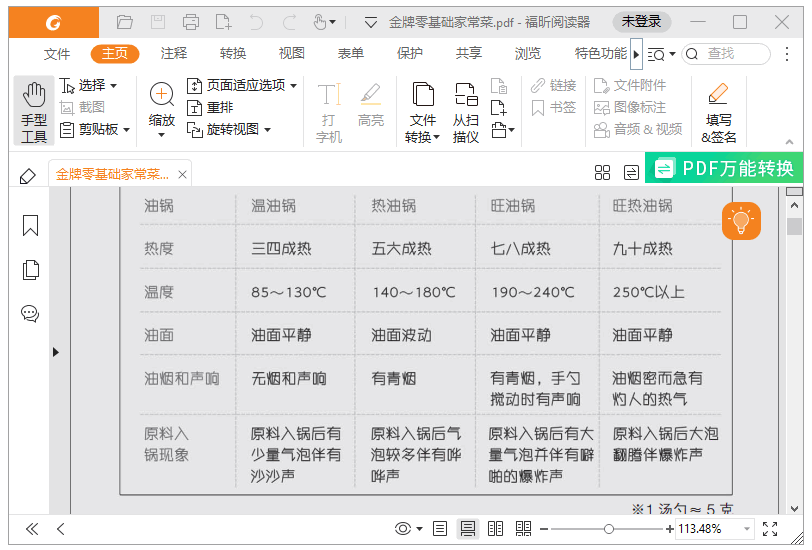Open the 共享 ribbon tab
The width and height of the screenshot is (812, 550).
(469, 54)
